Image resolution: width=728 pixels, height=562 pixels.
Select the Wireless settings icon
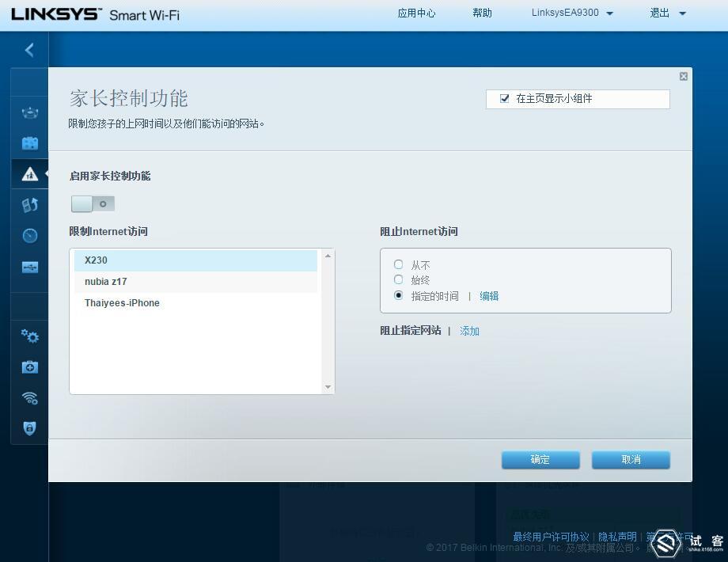coord(29,397)
